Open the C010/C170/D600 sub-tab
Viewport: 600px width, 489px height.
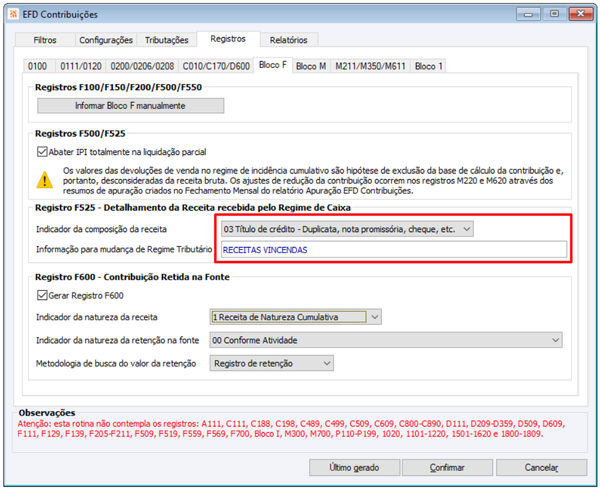tap(216, 66)
